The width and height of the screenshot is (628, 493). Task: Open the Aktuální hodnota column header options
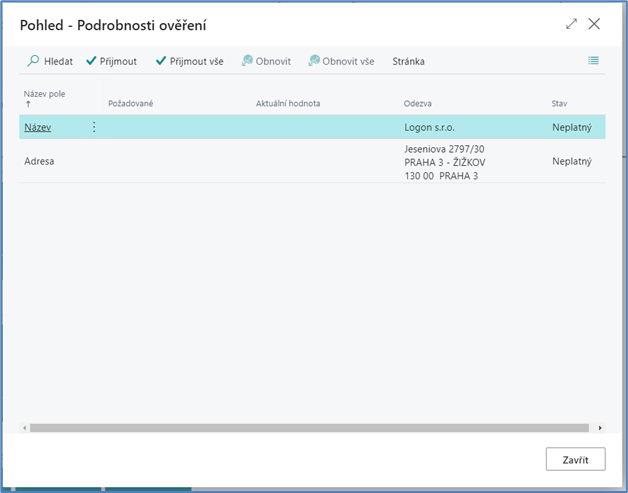288,103
